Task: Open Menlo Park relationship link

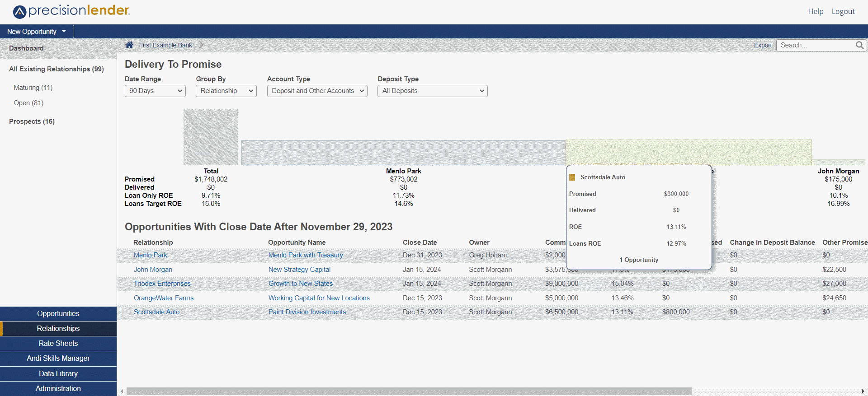Action: 151,255
